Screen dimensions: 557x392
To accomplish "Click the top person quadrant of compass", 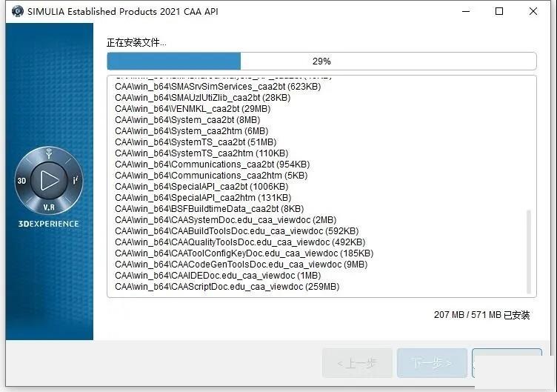I will pos(49,154).
